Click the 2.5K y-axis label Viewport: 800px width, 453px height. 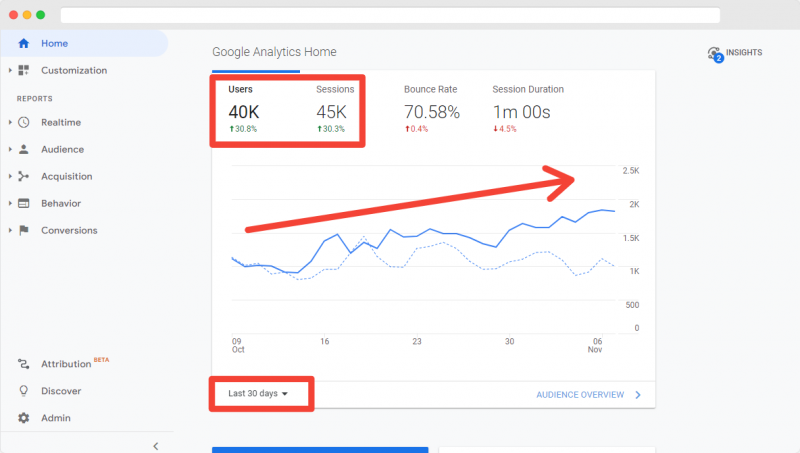[631, 170]
